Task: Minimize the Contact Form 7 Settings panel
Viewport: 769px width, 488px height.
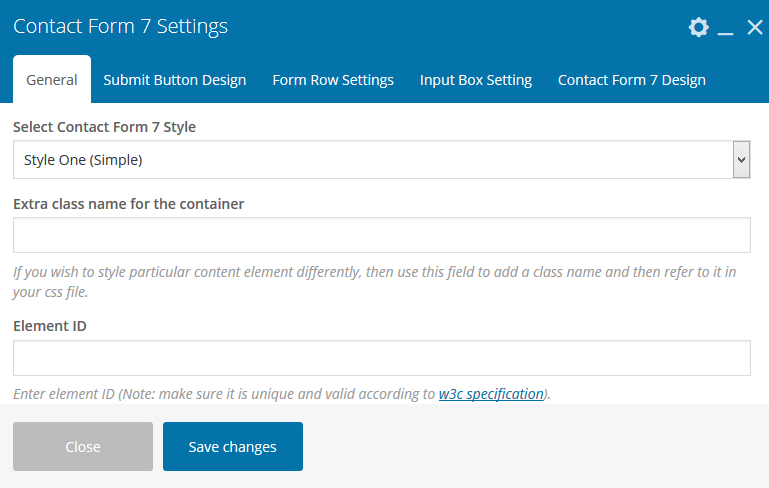Action: click(726, 29)
